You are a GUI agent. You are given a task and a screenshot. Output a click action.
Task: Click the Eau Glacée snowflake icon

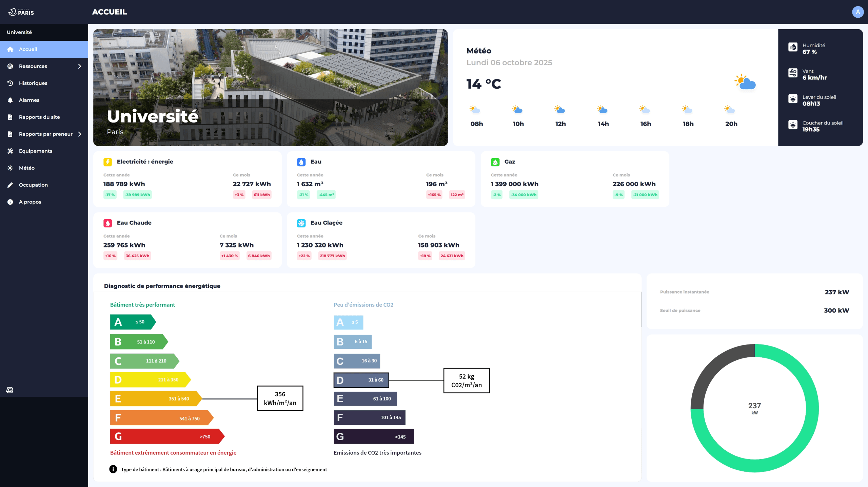301,223
